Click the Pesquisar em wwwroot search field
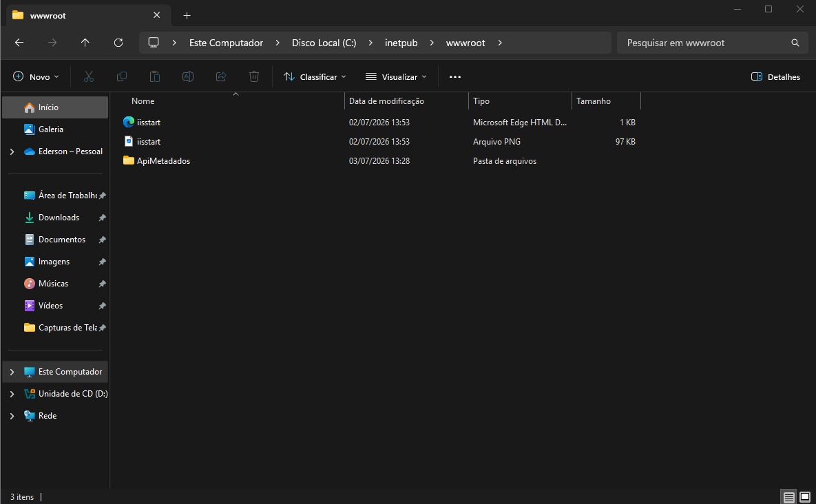This screenshot has height=504, width=816. click(712, 43)
